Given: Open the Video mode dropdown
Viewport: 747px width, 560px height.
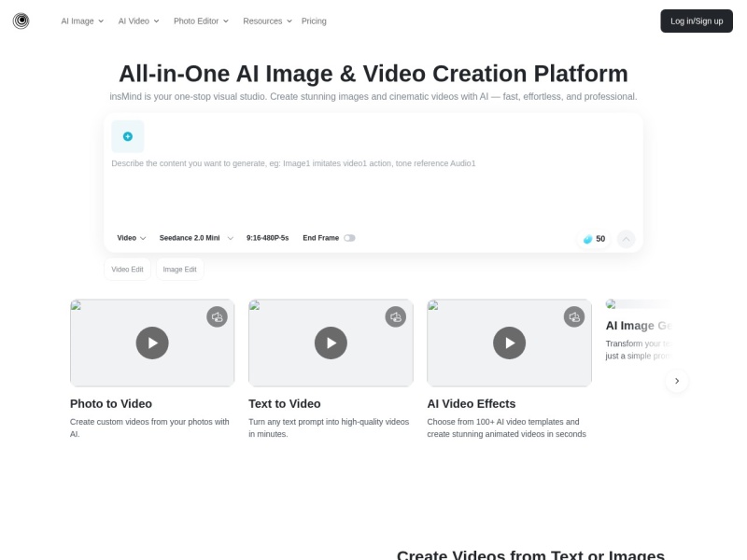Looking at the screenshot, I should [x=132, y=238].
